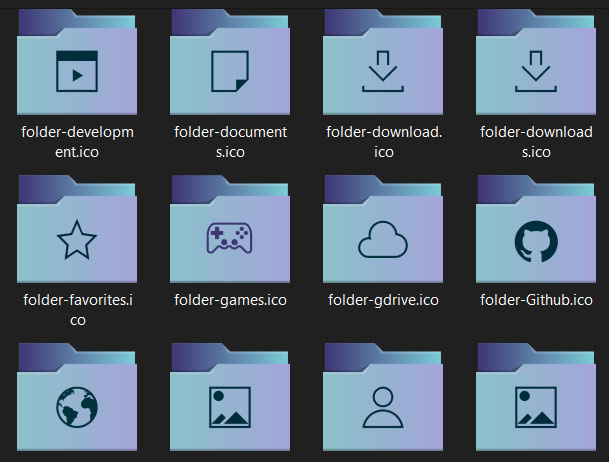Click the folder-development.ico file name

77,142
